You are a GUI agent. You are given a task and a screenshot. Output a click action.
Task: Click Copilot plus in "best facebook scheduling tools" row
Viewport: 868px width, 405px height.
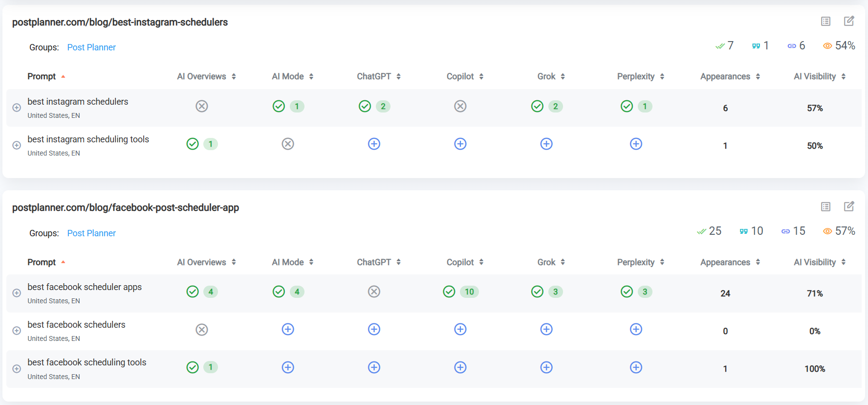tap(460, 367)
